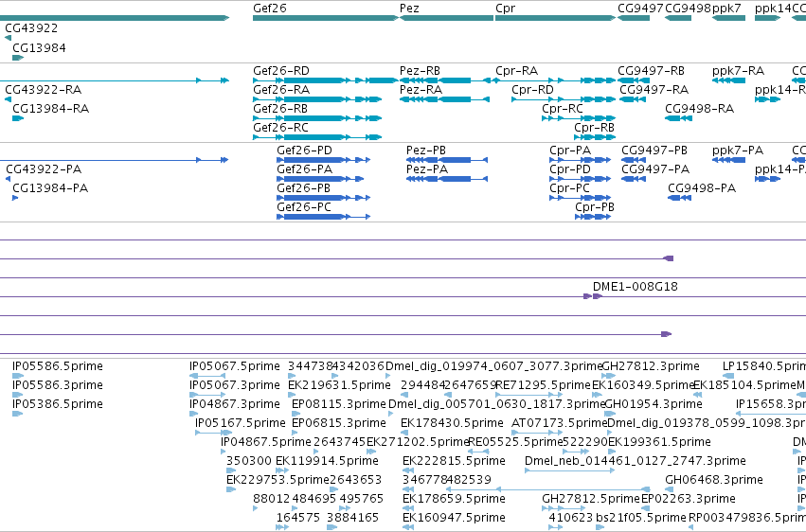This screenshot has width=806, height=532.
Task: Open cDNA IP04867.5prime
Action: coord(266,442)
